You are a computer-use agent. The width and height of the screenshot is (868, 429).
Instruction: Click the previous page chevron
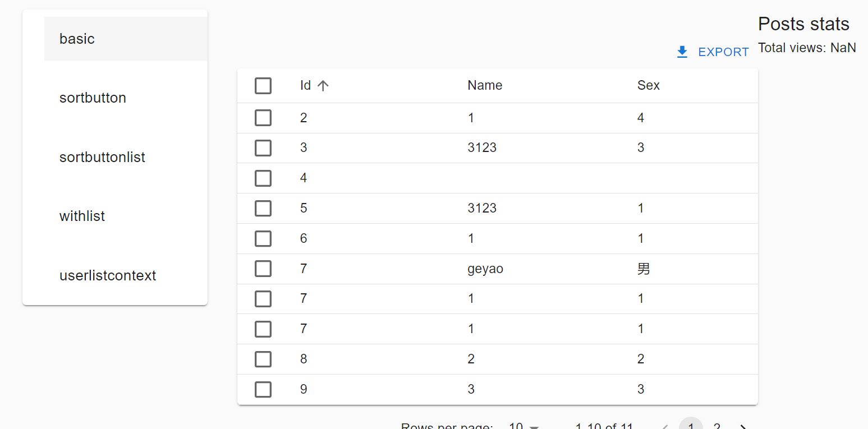coord(664,426)
